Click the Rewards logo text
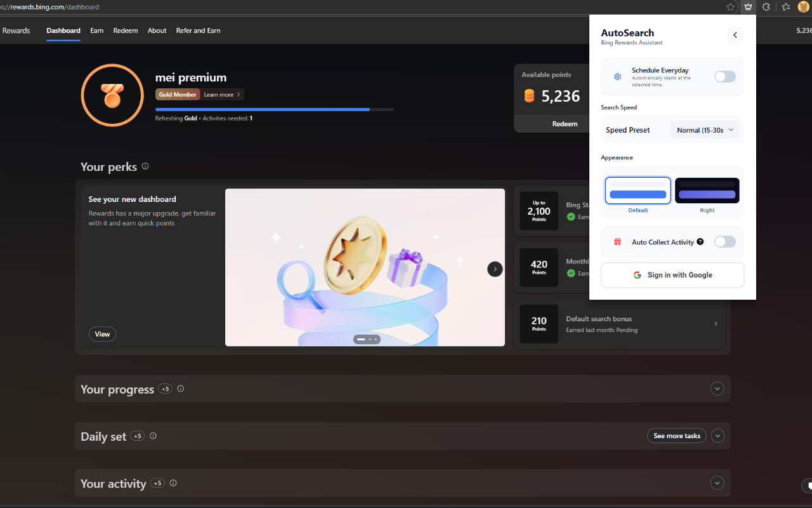This screenshot has width=812, height=508. [x=16, y=30]
